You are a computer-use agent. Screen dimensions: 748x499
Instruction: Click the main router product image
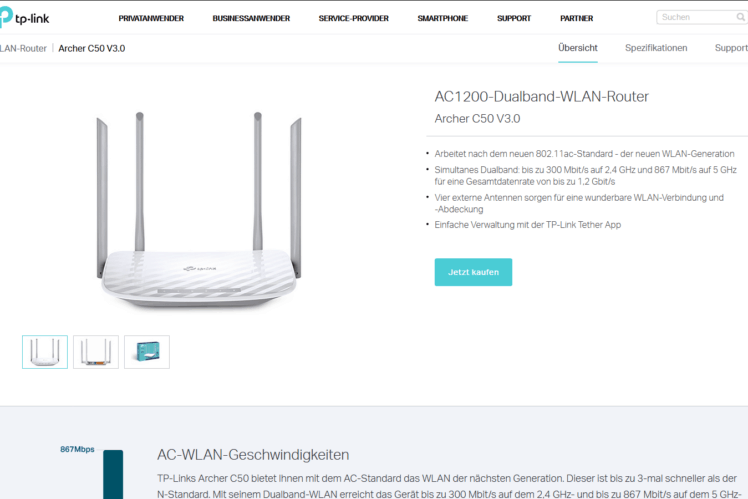(x=199, y=211)
